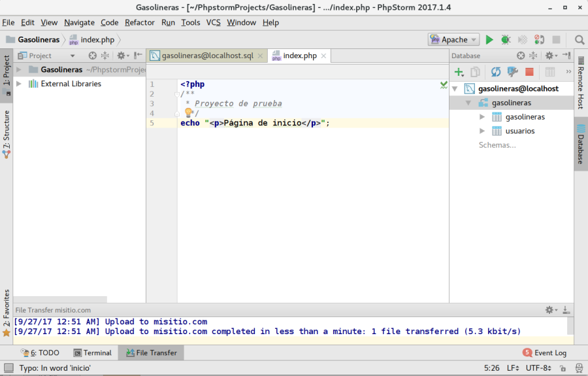Toggle the Database side tool window
This screenshot has width=588, height=376.
581,144
